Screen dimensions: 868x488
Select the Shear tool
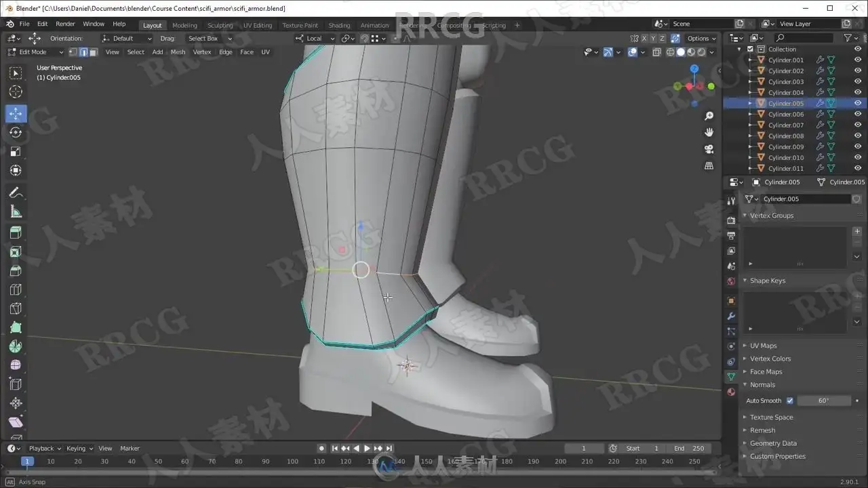(x=16, y=422)
